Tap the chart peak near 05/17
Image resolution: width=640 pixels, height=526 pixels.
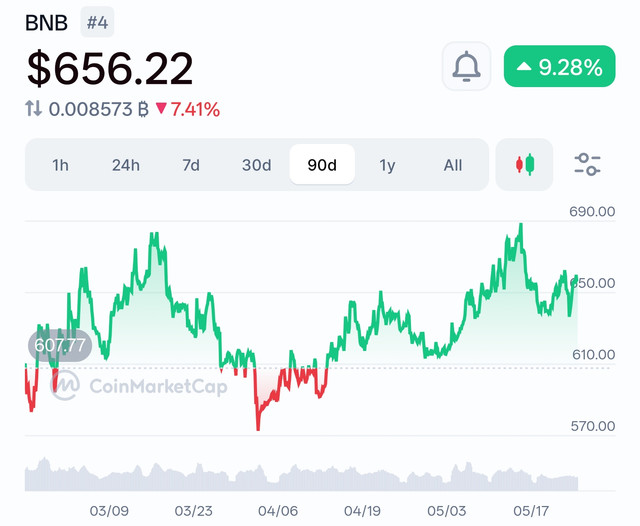pyautogui.click(x=520, y=225)
